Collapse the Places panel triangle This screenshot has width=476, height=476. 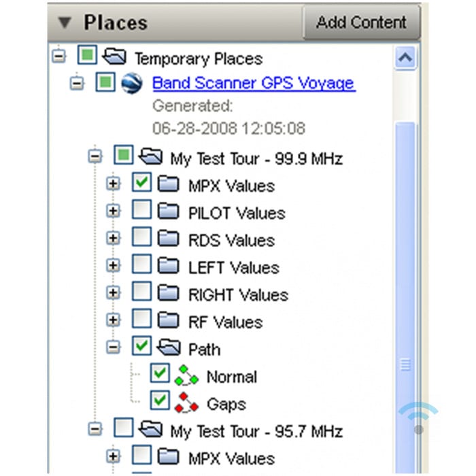coord(65,22)
